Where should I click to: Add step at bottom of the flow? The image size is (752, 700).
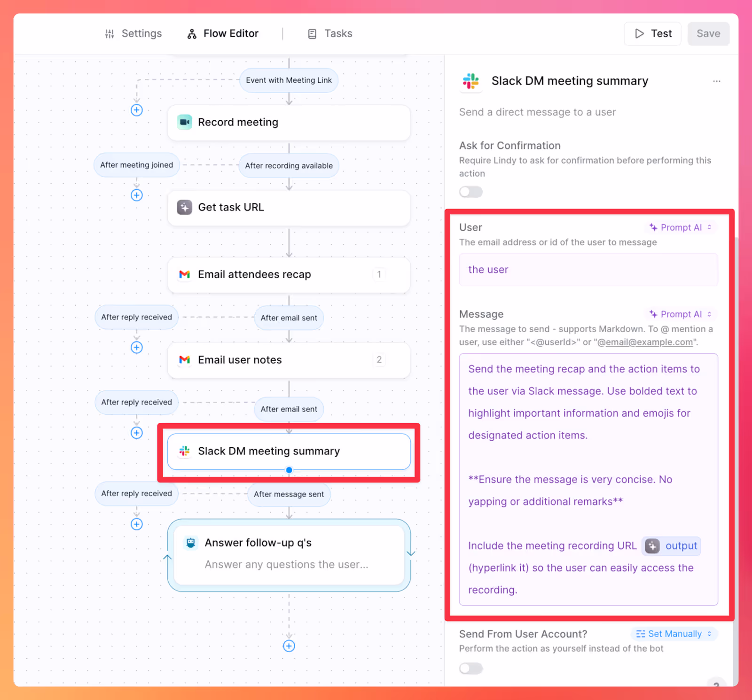coord(289,646)
